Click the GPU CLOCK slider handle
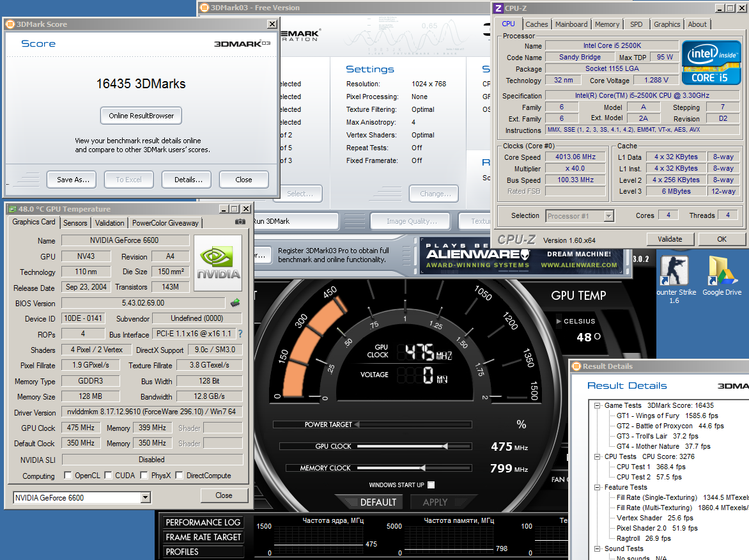749x560 pixels. (445, 446)
